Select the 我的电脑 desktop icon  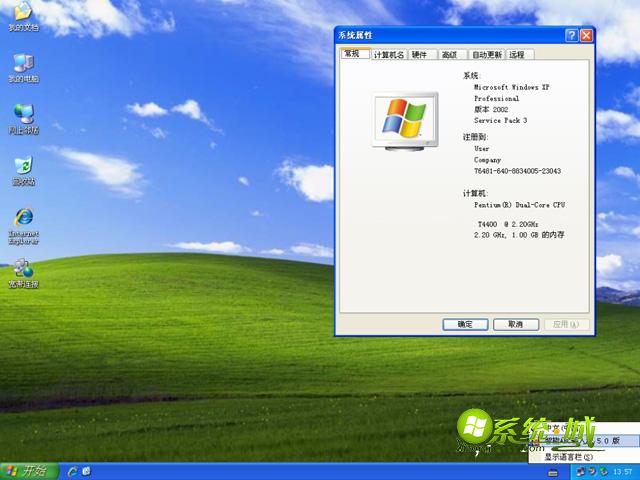[x=23, y=68]
